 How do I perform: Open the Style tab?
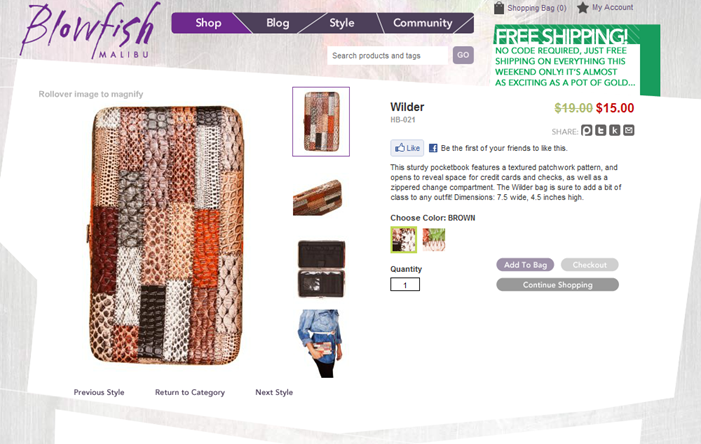[x=342, y=23]
